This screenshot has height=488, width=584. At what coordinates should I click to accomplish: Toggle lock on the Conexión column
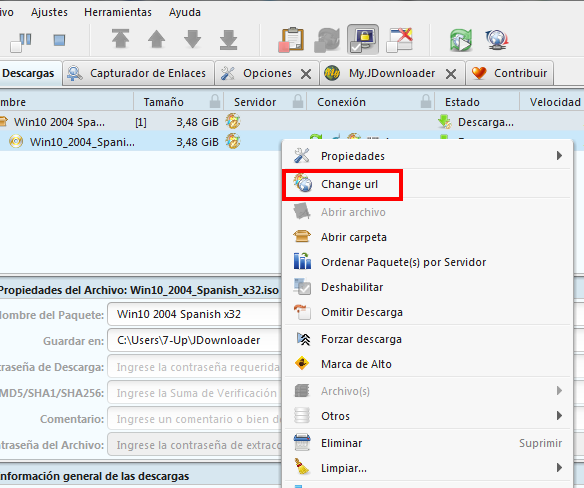(x=426, y=101)
